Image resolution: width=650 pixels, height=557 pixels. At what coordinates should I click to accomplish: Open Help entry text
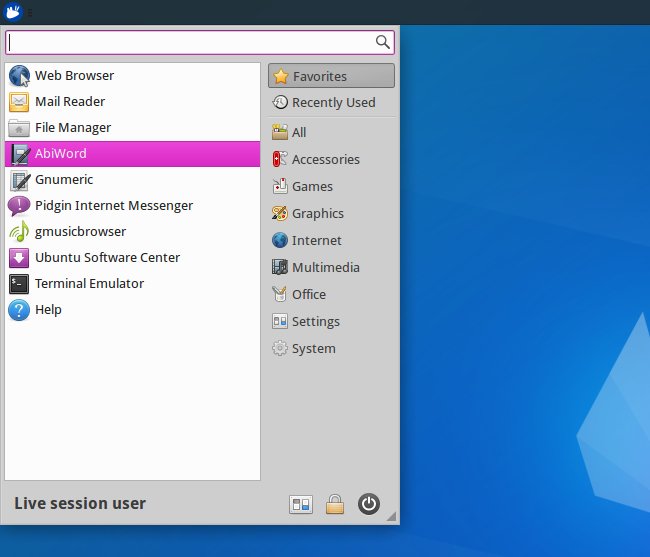coord(49,310)
